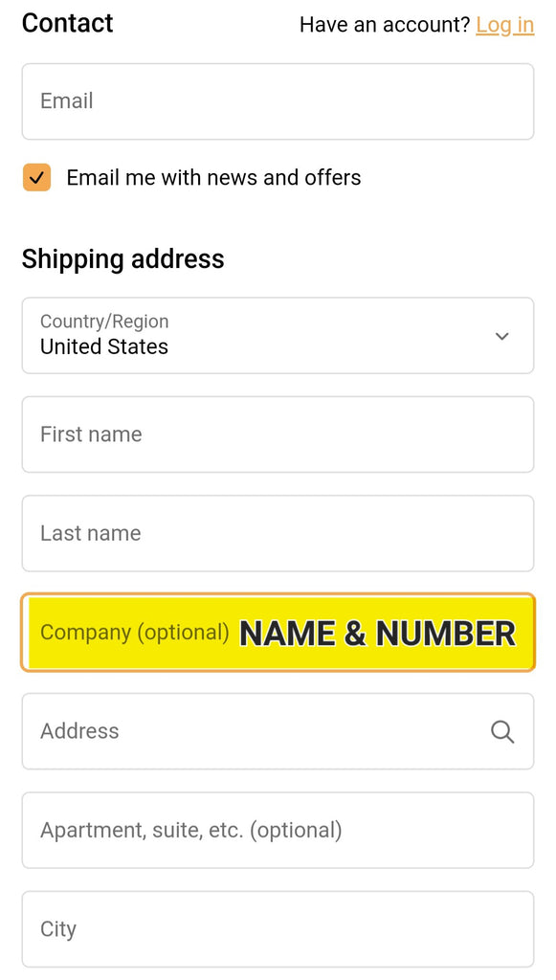
Task: Click the 'Company (optional)' placeholder text
Action: (x=135, y=633)
